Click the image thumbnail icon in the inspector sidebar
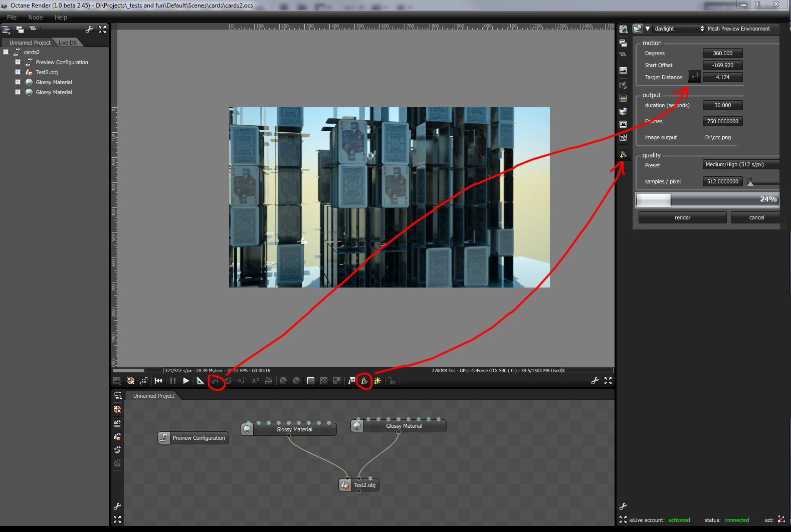Screen dimensions: 791x532 (623, 71)
